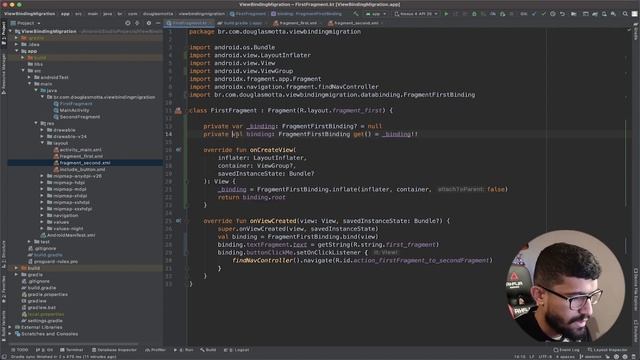Click the locate file target icon in Project panel
The width and height of the screenshot is (640, 360).
click(128, 23)
